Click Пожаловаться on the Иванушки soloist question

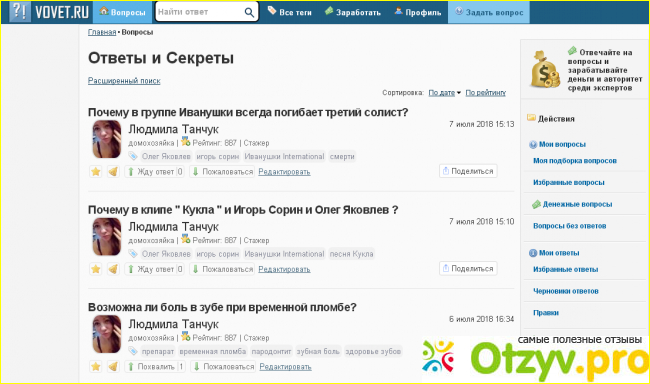click(222, 172)
